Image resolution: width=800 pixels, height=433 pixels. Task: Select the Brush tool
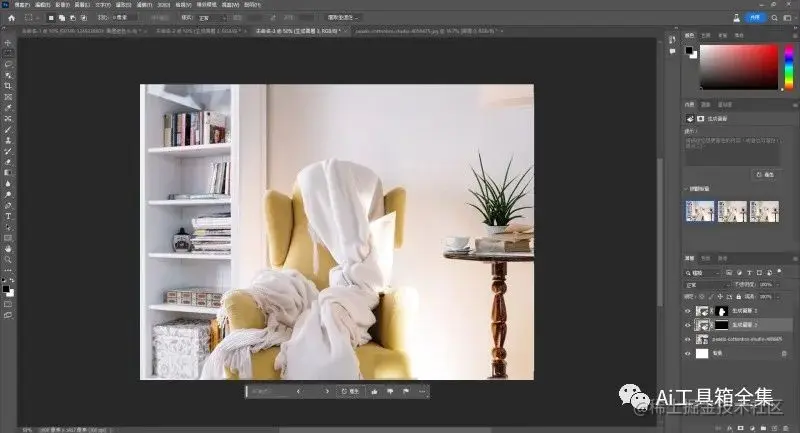point(8,130)
